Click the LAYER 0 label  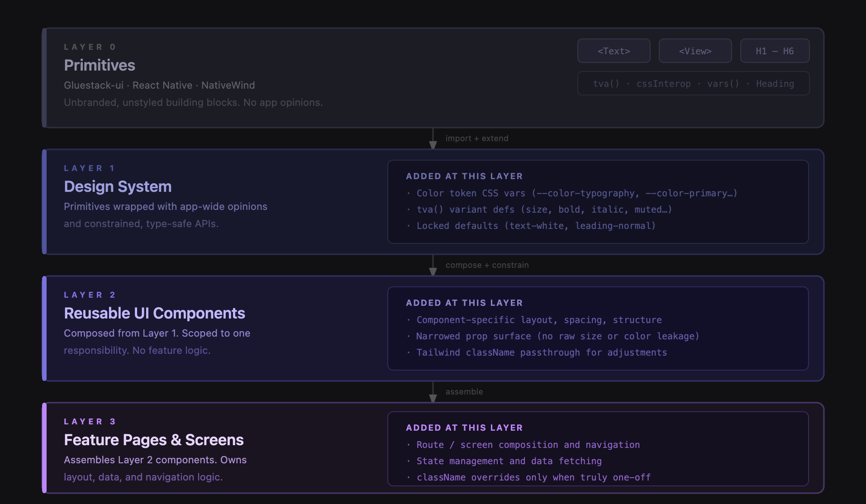point(90,47)
